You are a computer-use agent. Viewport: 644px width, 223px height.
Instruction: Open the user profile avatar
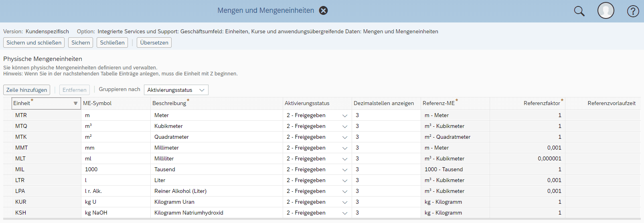606,11
